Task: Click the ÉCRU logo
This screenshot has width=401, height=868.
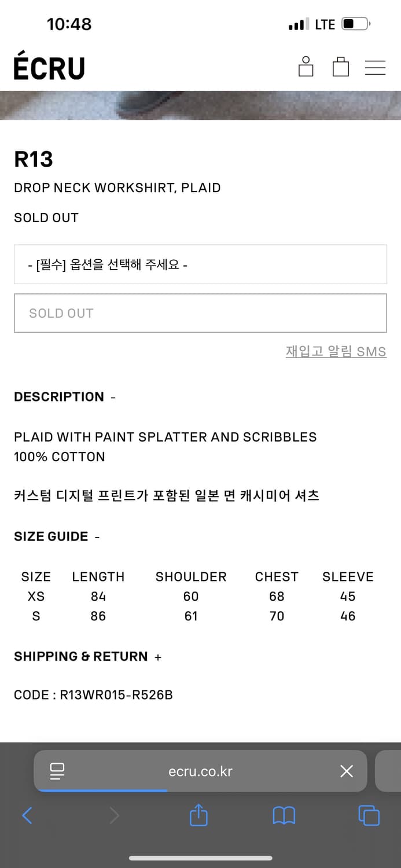Action: pyautogui.click(x=49, y=67)
